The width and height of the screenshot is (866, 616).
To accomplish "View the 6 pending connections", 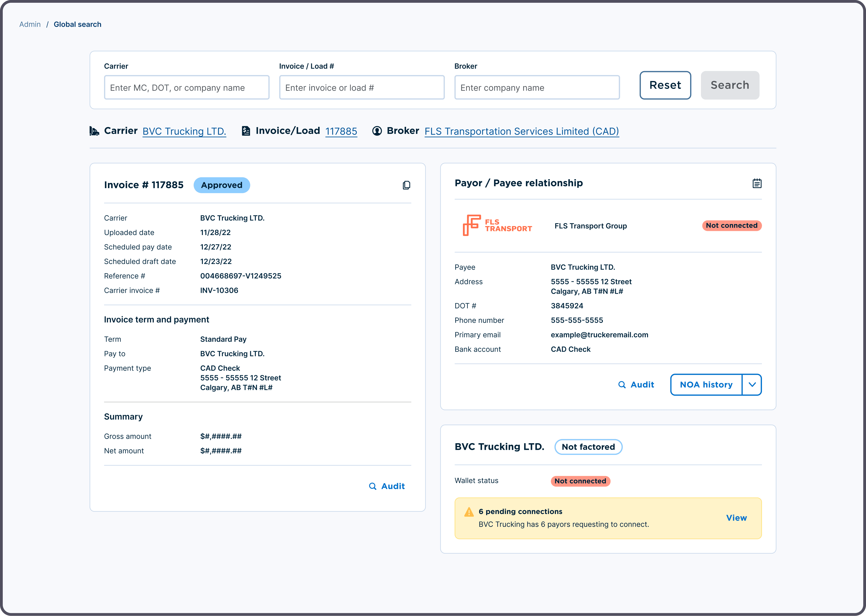I will [x=736, y=518].
